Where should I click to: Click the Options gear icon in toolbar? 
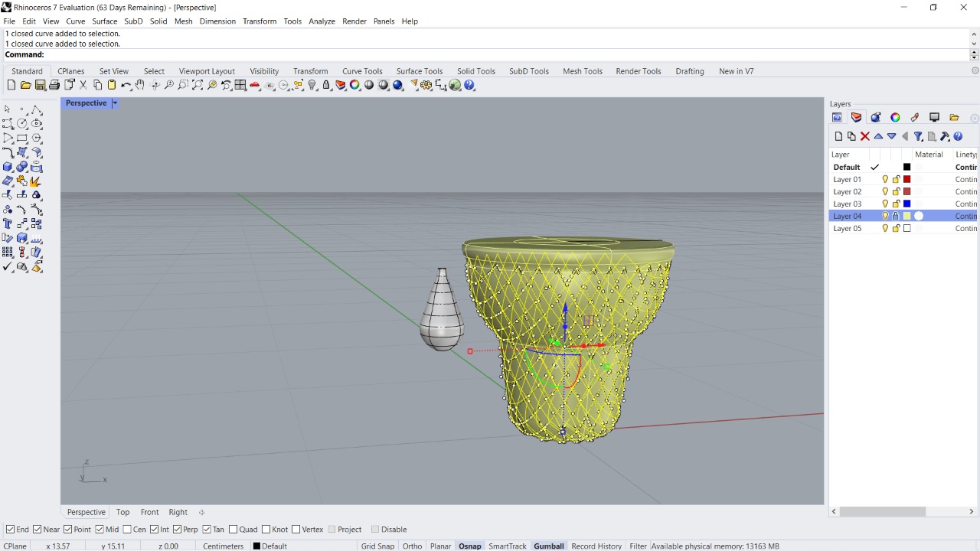click(x=426, y=85)
